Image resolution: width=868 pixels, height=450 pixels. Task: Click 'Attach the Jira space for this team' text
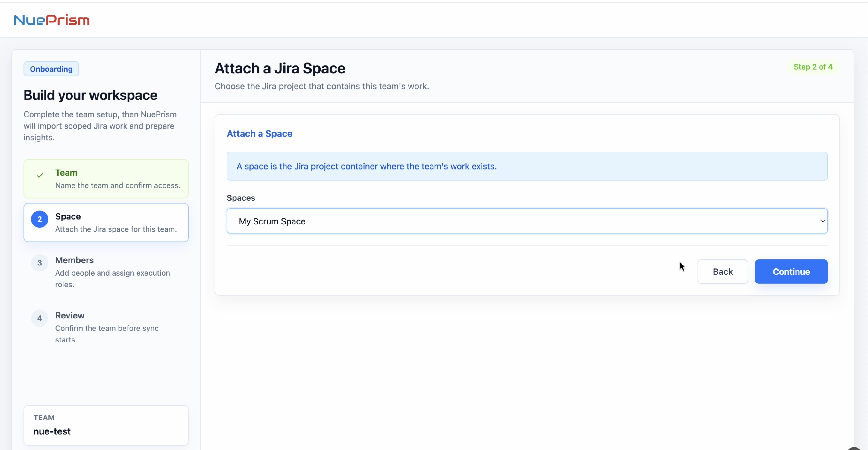(116, 229)
